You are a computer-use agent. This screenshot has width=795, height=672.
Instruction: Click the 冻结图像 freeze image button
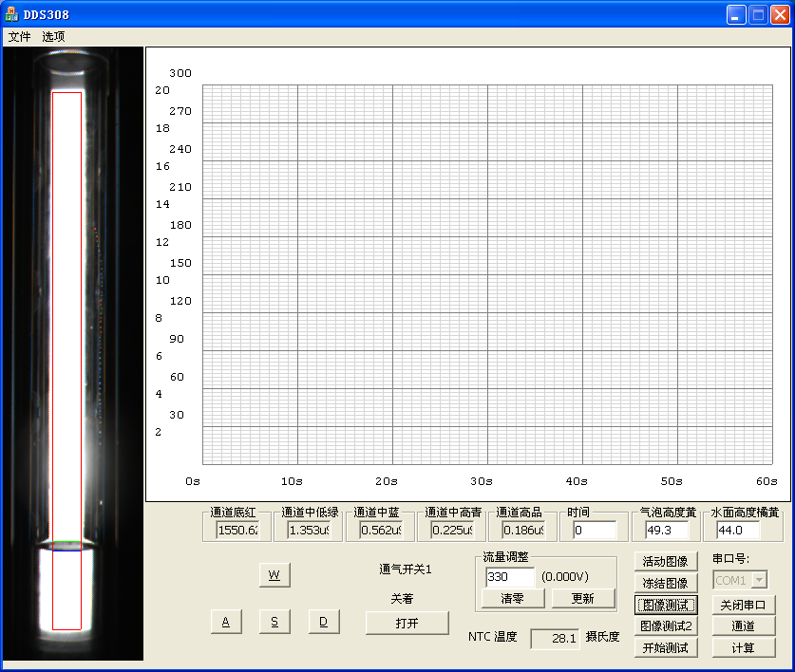pos(666,583)
